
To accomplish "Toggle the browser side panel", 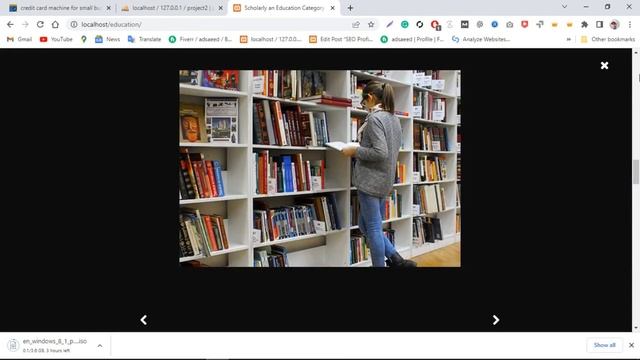I will point(599,24).
